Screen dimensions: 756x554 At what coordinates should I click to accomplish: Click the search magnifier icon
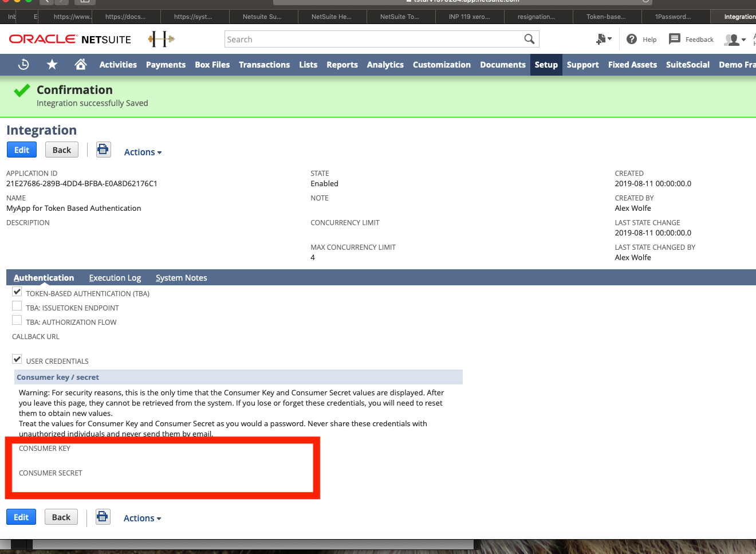click(529, 39)
